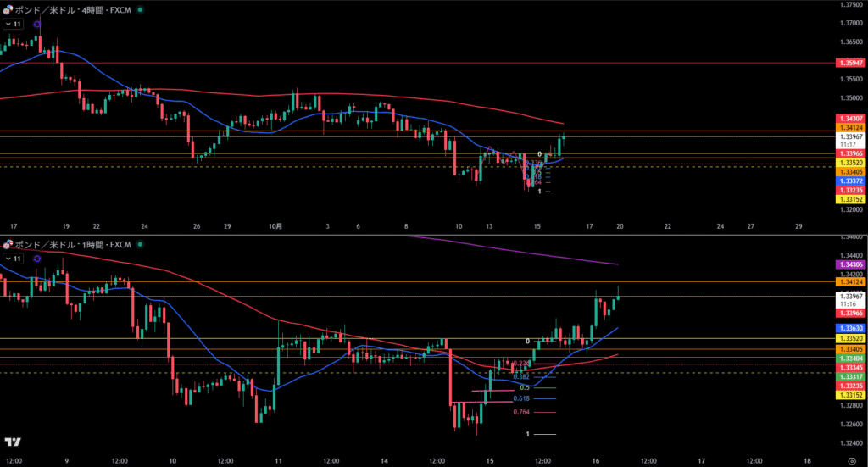Image resolution: width=868 pixels, height=467 pixels.
Task: Click the purple refresh icon on 1-hour chart
Action: click(x=37, y=258)
